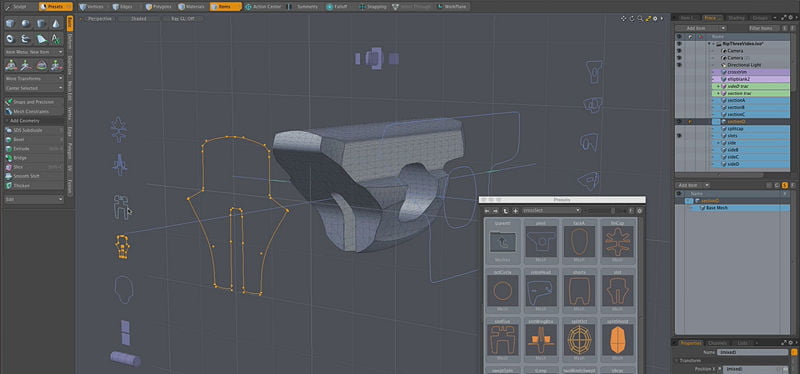Open the Center Selected dropdown
Viewport: 800px width, 374px height.
coord(34,88)
